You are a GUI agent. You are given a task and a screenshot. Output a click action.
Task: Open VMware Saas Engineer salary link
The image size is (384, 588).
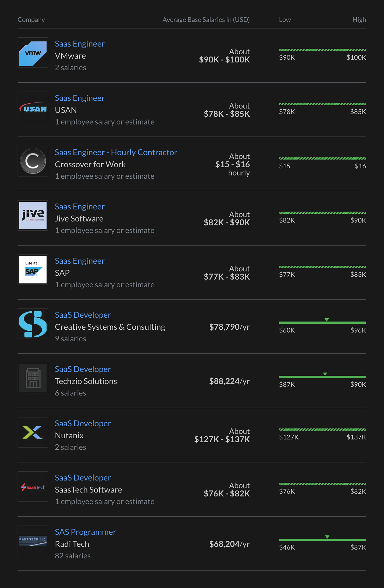pos(80,44)
